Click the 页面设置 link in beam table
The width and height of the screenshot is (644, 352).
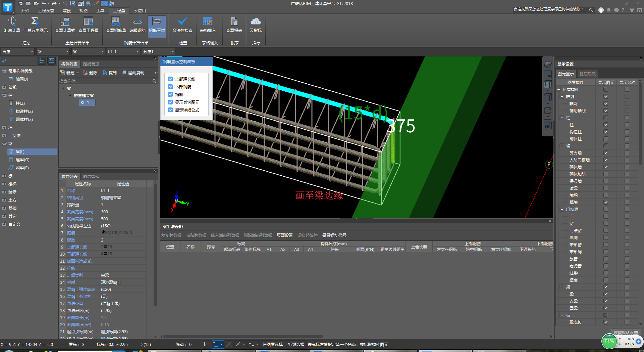(x=285, y=235)
